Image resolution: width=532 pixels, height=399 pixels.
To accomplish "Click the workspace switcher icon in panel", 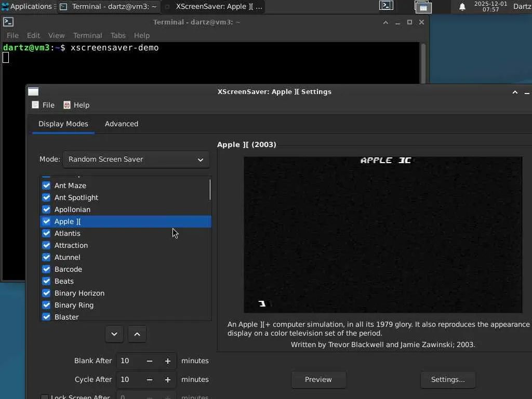I will pos(423,7).
